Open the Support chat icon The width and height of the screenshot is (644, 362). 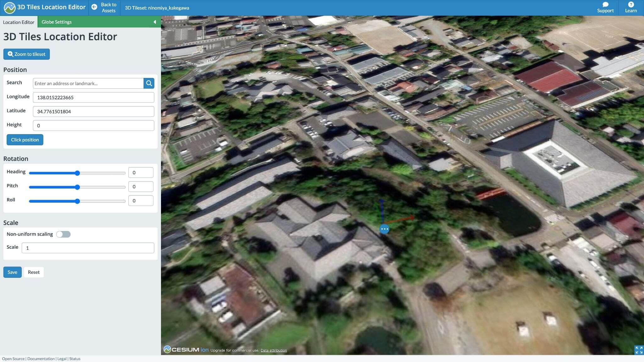click(605, 4)
